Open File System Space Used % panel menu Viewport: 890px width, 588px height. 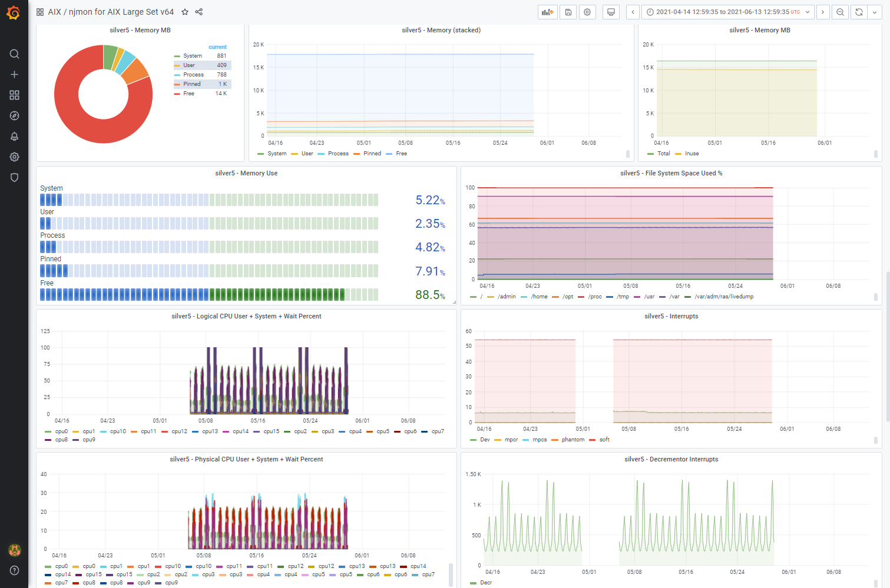pos(671,174)
